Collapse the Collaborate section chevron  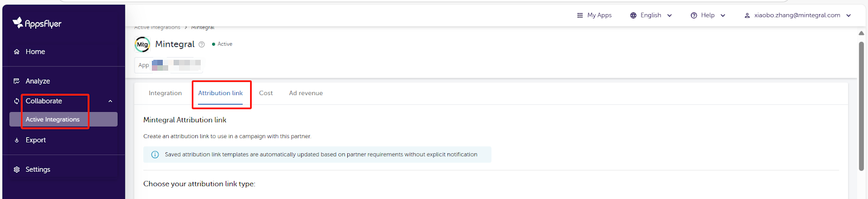coord(110,101)
